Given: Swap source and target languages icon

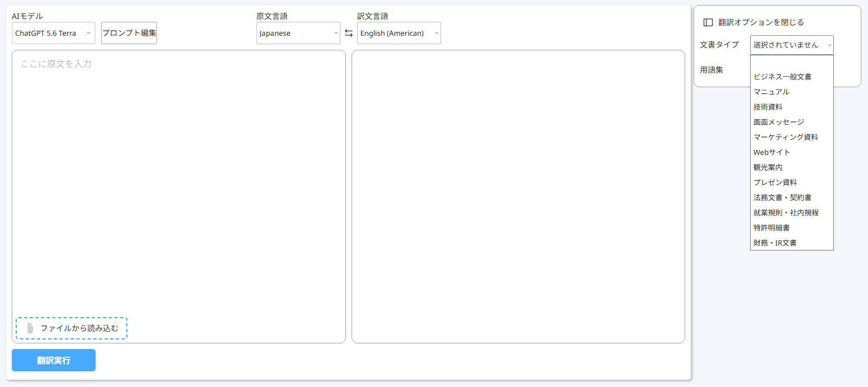Looking at the screenshot, I should [x=349, y=33].
